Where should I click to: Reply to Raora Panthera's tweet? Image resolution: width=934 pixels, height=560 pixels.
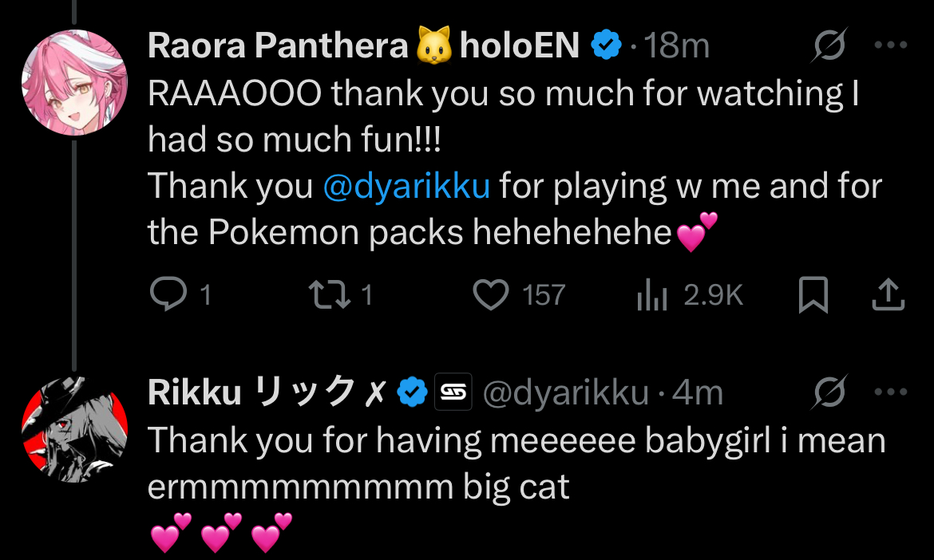167,296
